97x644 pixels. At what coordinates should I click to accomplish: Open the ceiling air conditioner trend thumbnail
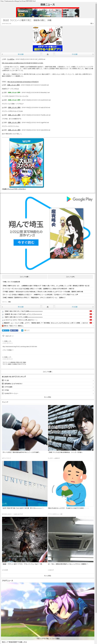point(71,540)
